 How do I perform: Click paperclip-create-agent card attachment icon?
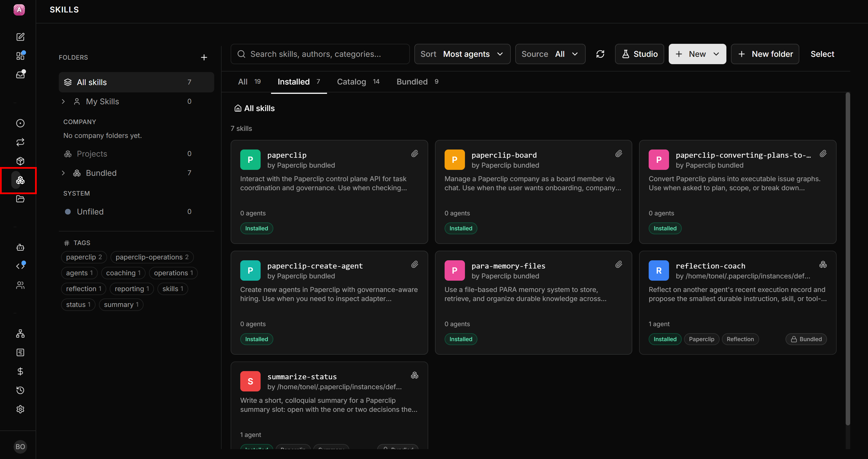[414, 265]
